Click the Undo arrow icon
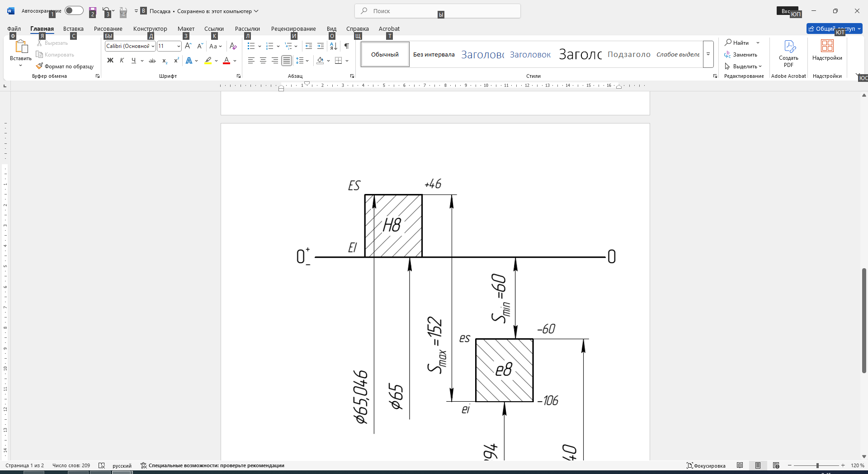This screenshot has width=868, height=474. 106,10
